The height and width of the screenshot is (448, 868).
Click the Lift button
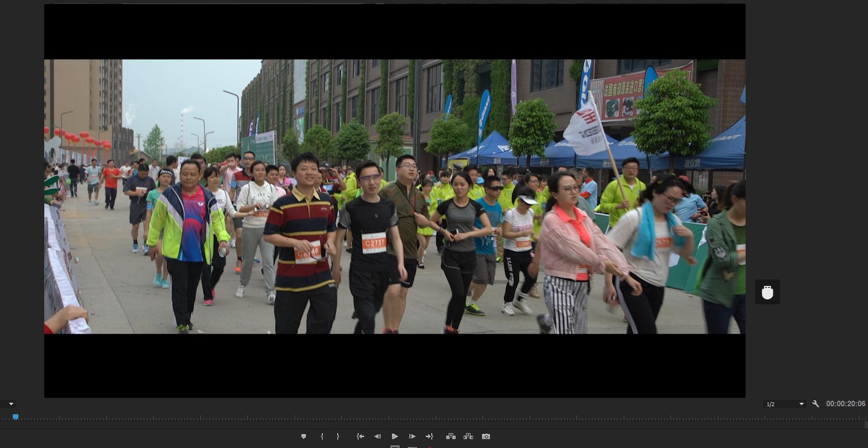tap(451, 437)
